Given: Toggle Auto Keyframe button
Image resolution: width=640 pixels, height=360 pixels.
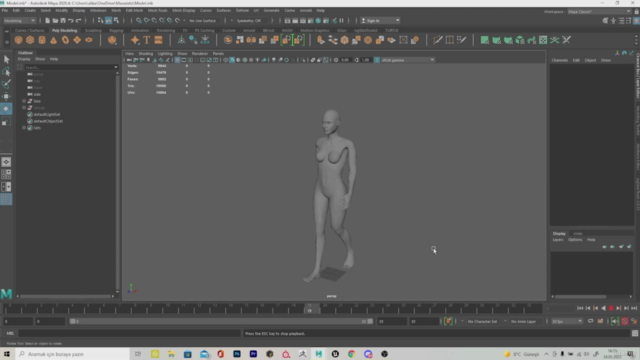Looking at the screenshot, I should 624,322.
